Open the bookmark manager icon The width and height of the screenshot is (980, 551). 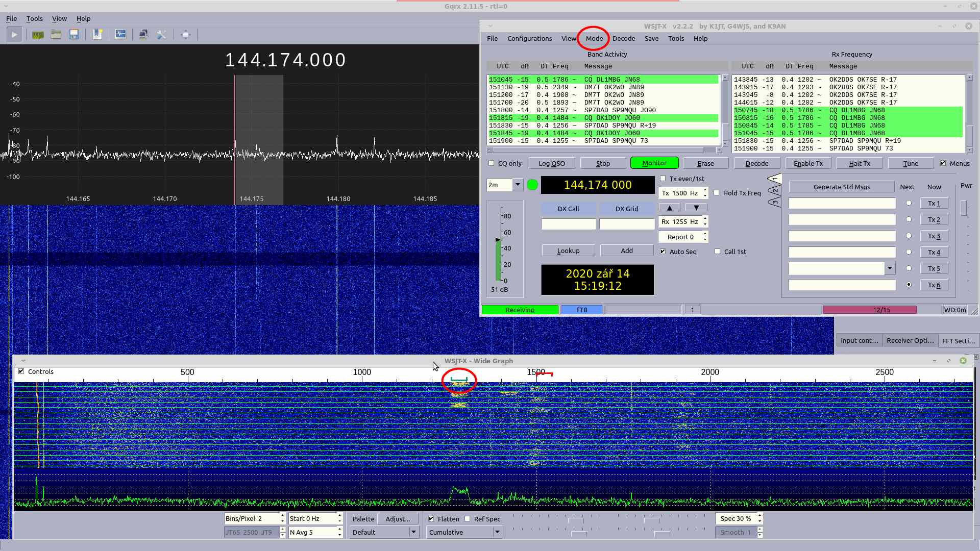(x=97, y=35)
